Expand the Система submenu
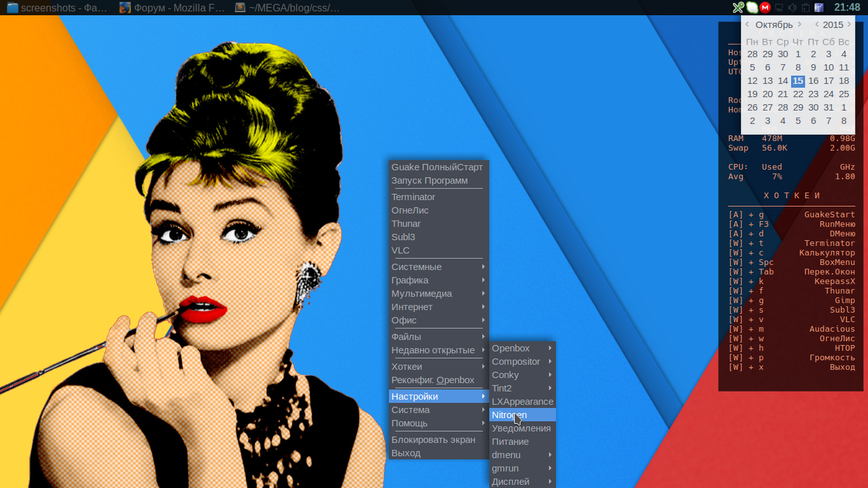The height and width of the screenshot is (488, 868). 438,410
